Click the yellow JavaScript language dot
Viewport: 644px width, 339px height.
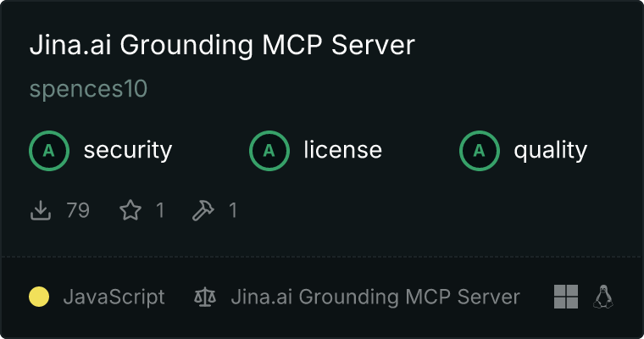39,297
